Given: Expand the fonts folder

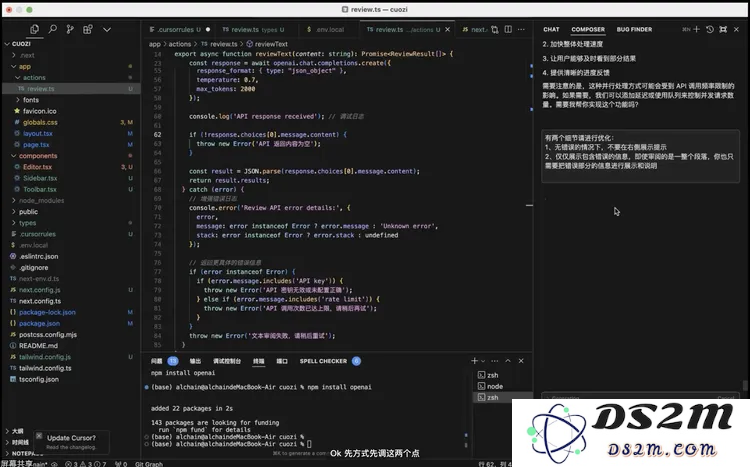Looking at the screenshot, I should [x=31, y=100].
